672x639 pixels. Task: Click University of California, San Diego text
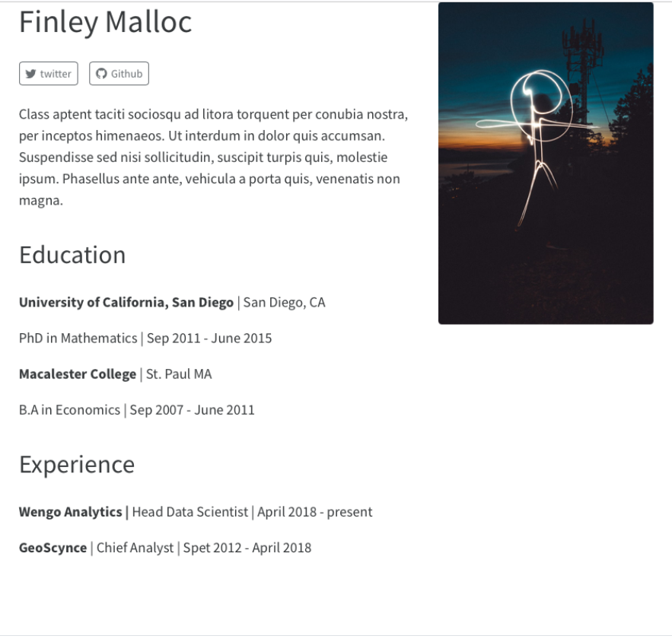[x=126, y=303]
